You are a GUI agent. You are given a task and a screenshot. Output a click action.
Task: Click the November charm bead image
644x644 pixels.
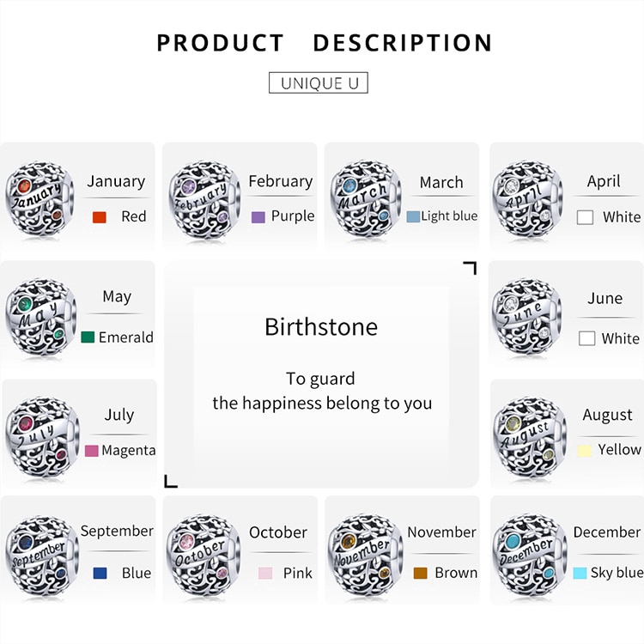click(x=366, y=552)
